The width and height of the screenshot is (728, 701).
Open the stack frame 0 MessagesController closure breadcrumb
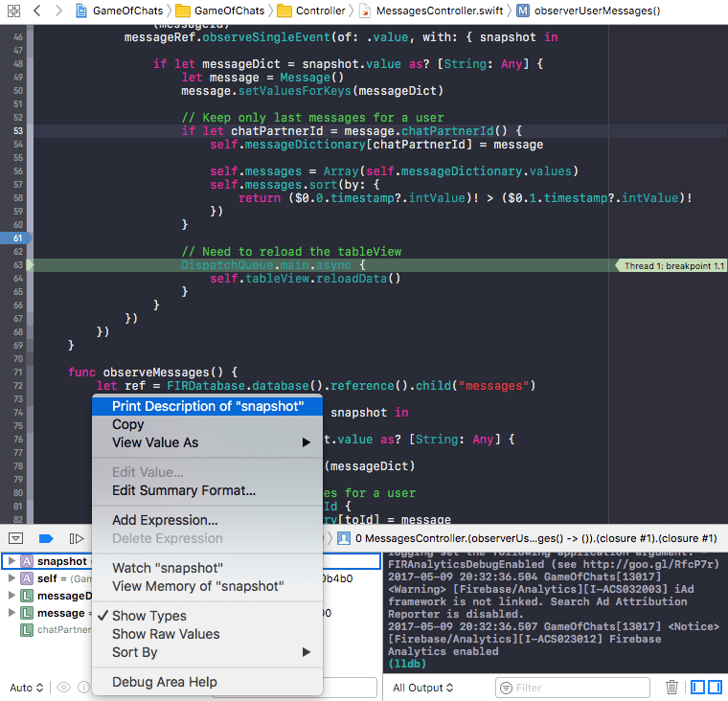click(x=535, y=538)
